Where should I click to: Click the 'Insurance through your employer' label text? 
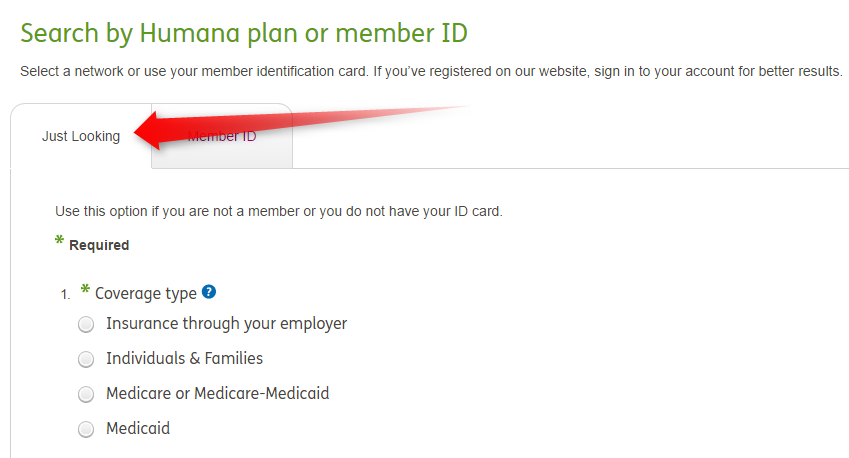pos(226,324)
